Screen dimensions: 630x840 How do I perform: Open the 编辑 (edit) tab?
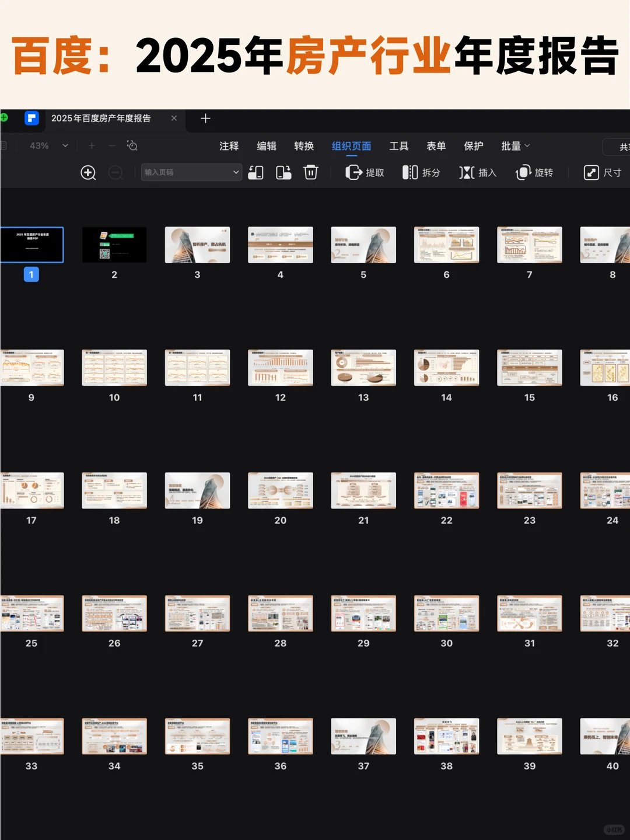(267, 146)
